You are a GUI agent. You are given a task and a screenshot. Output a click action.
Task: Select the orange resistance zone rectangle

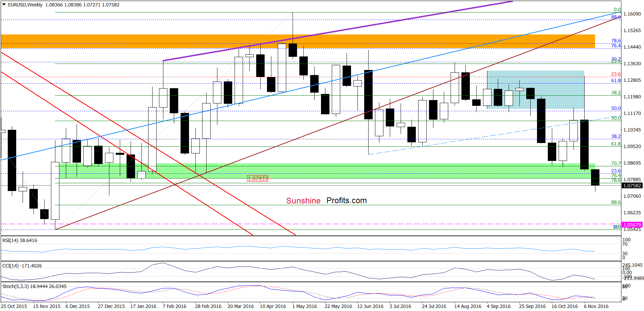[x=298, y=41]
